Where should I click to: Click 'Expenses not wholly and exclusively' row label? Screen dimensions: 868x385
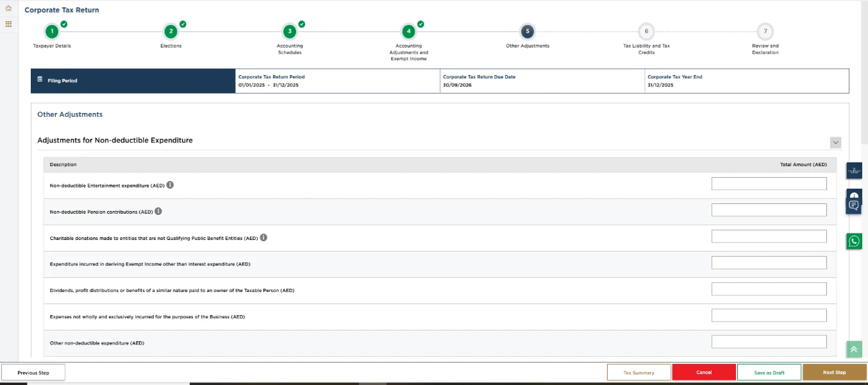tap(147, 317)
